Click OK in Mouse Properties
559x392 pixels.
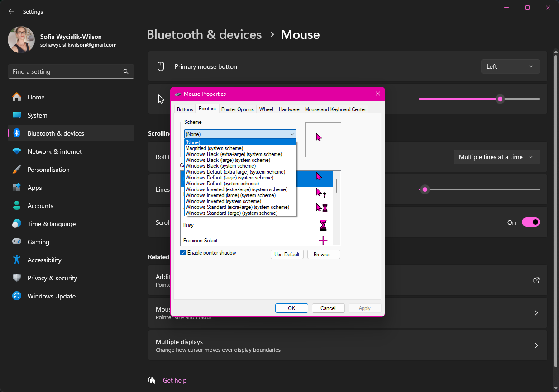(291, 308)
